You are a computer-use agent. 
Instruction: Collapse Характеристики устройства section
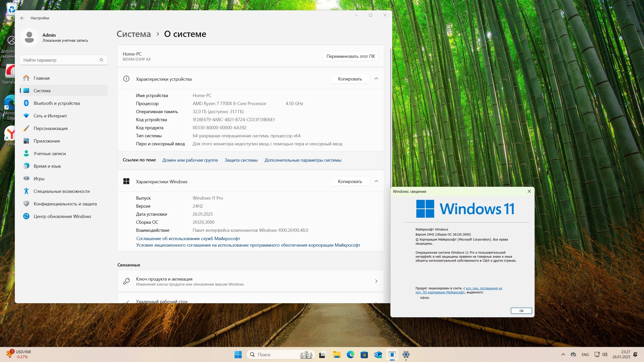point(376,79)
